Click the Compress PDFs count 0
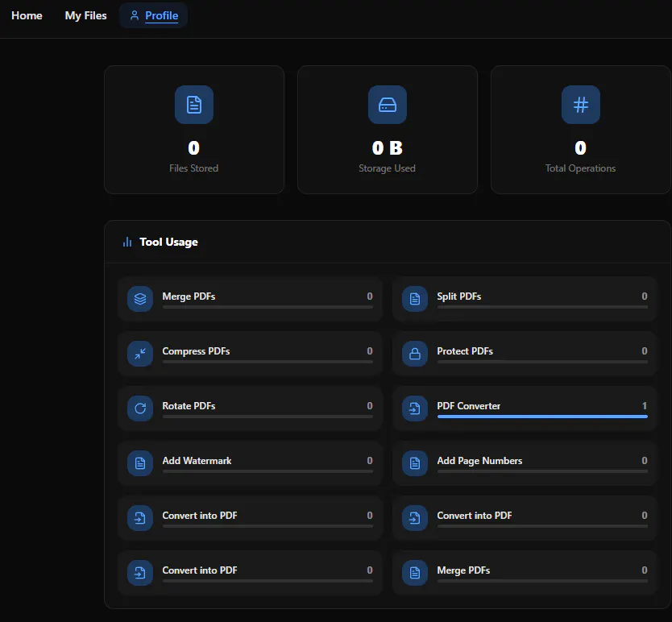The width and height of the screenshot is (672, 622). click(369, 351)
